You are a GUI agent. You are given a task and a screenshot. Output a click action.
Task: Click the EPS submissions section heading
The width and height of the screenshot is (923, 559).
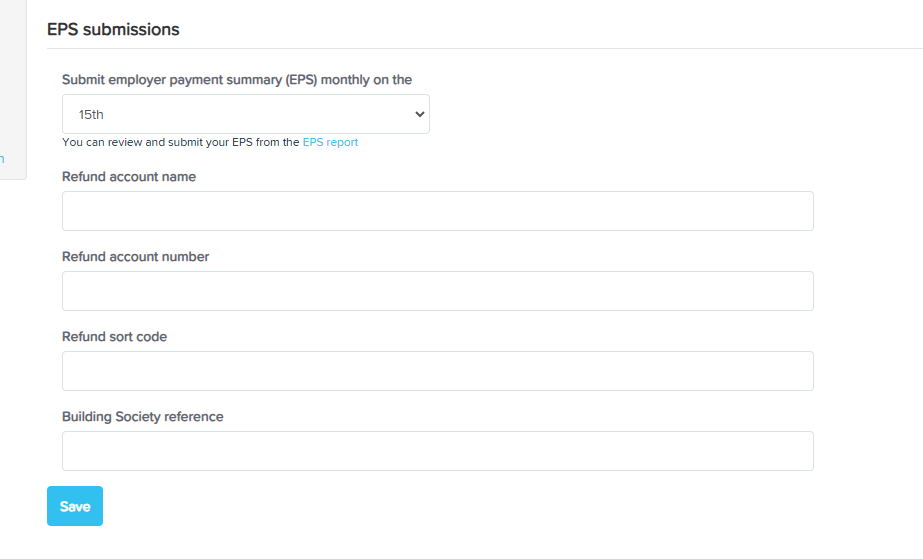pyautogui.click(x=113, y=29)
